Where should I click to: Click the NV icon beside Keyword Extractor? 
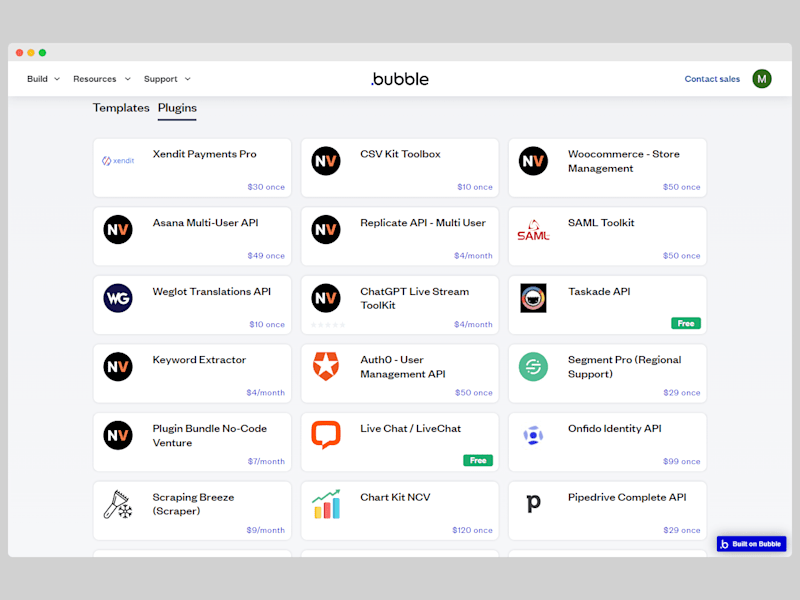[x=118, y=366]
